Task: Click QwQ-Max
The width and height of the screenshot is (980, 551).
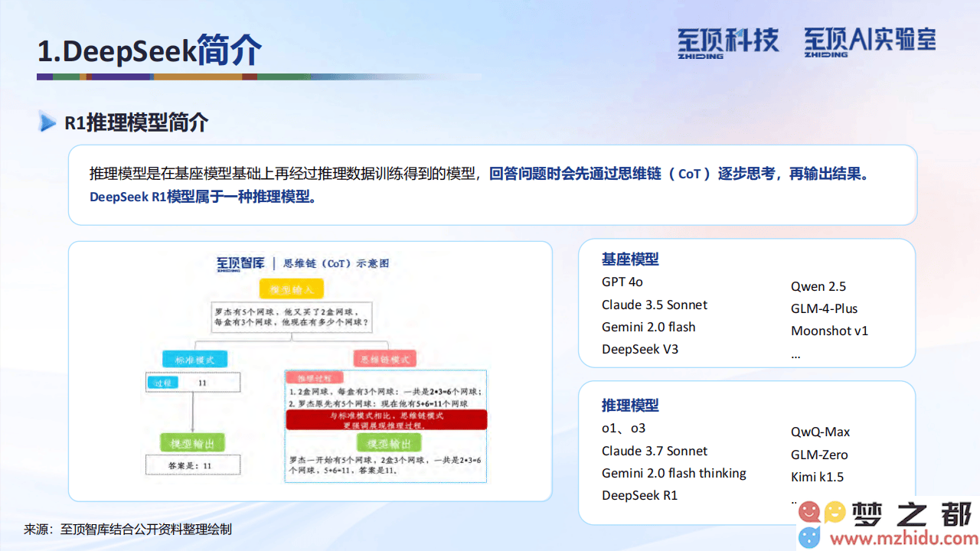Action: coord(821,432)
